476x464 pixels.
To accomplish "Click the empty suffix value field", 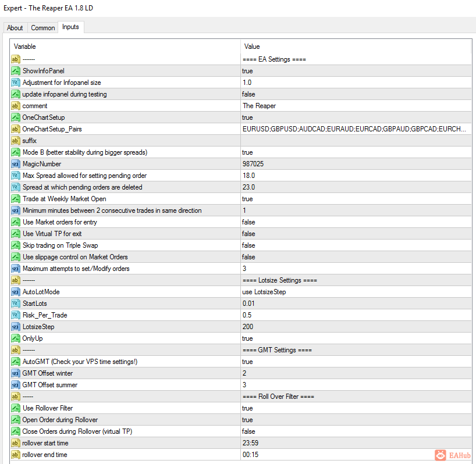I will [356, 140].
